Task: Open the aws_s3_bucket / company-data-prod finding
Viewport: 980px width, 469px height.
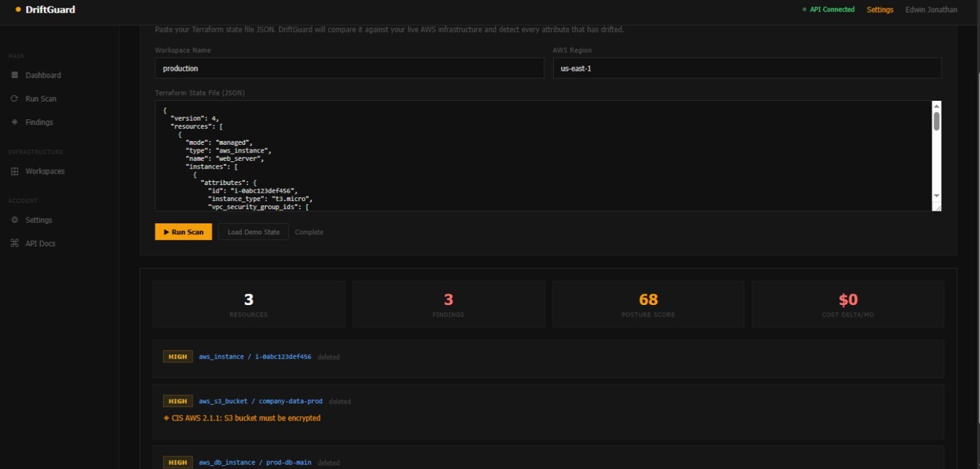Action: [x=260, y=401]
